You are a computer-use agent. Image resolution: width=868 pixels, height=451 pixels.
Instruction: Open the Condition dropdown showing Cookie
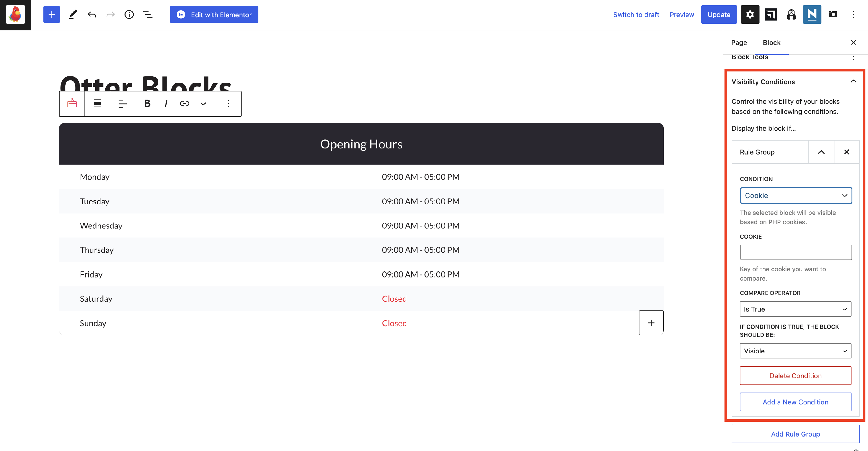coord(796,195)
